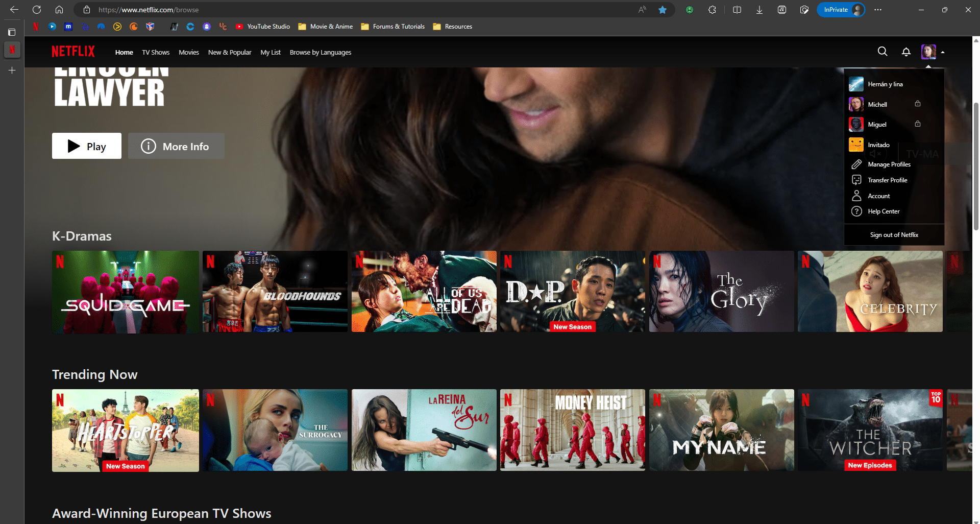Open the Crunchyroll bookmark

coord(134,27)
